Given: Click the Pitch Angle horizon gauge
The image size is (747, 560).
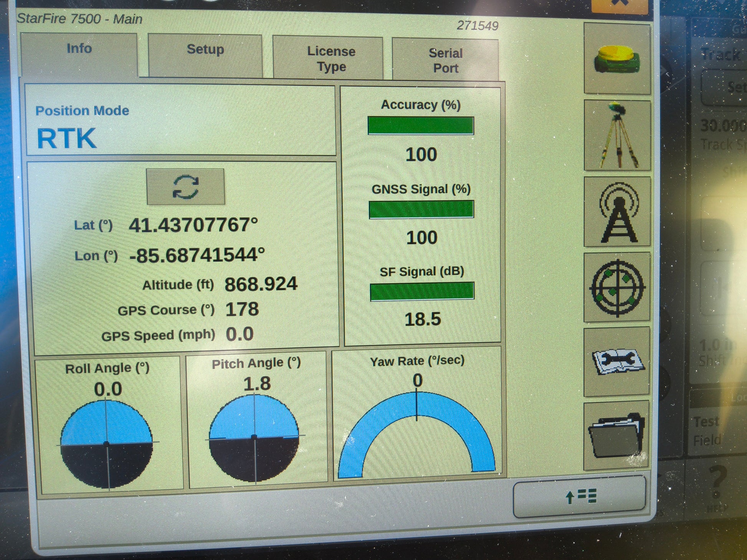Looking at the screenshot, I should pos(254,438).
